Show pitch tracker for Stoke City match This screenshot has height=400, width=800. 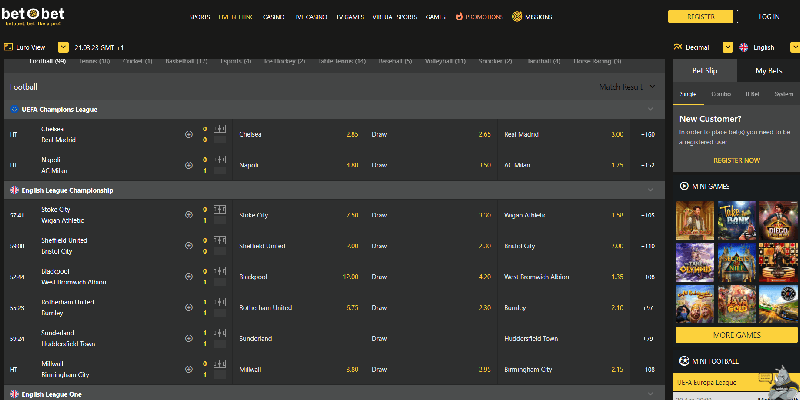[220, 209]
